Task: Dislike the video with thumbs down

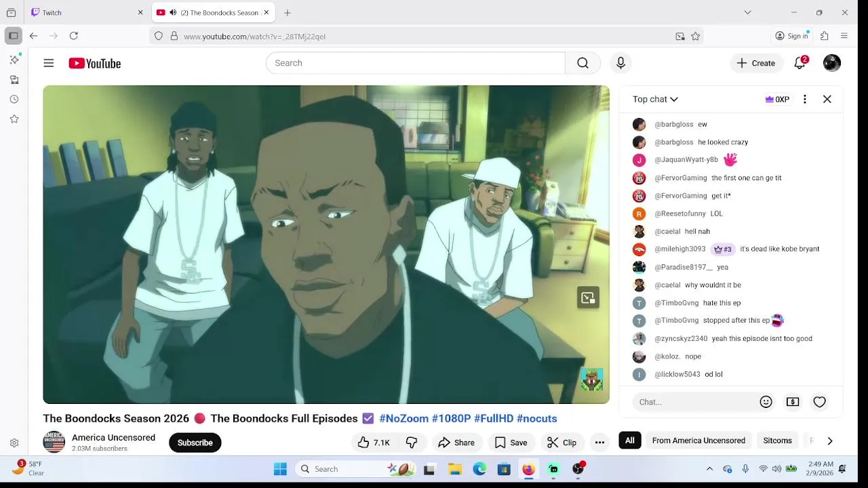Action: pyautogui.click(x=412, y=443)
